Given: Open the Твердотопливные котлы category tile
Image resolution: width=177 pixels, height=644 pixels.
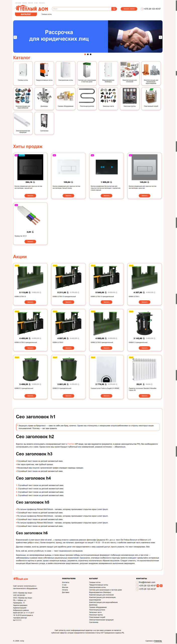Looking at the screenshot, I should 44,73.
